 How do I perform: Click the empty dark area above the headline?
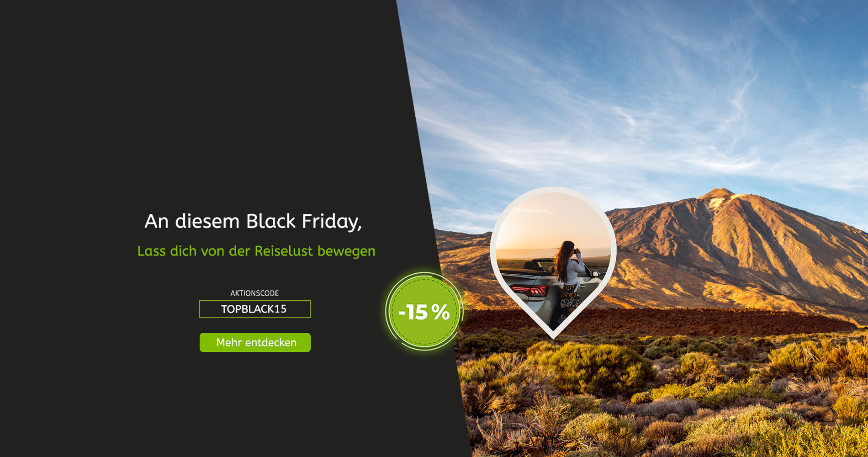point(206,101)
